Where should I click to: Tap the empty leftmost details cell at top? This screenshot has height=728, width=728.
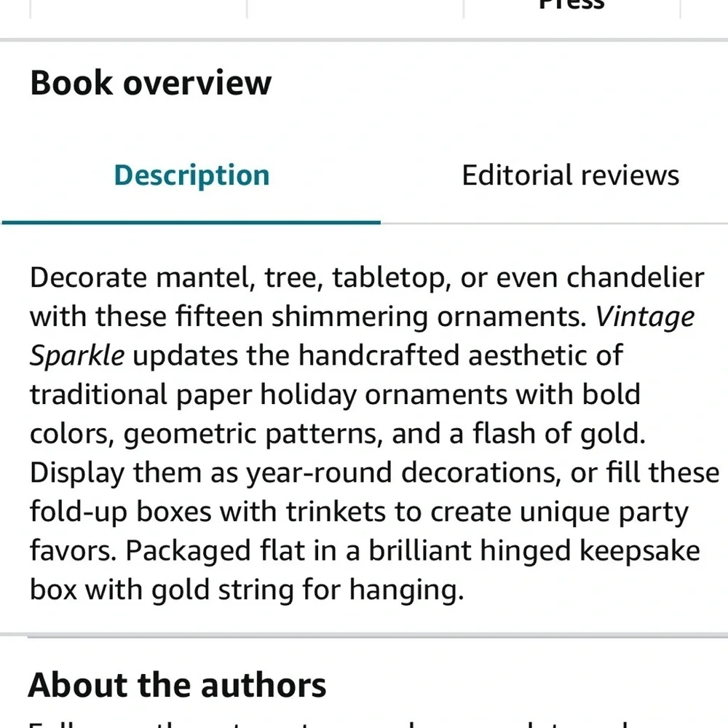138,7
